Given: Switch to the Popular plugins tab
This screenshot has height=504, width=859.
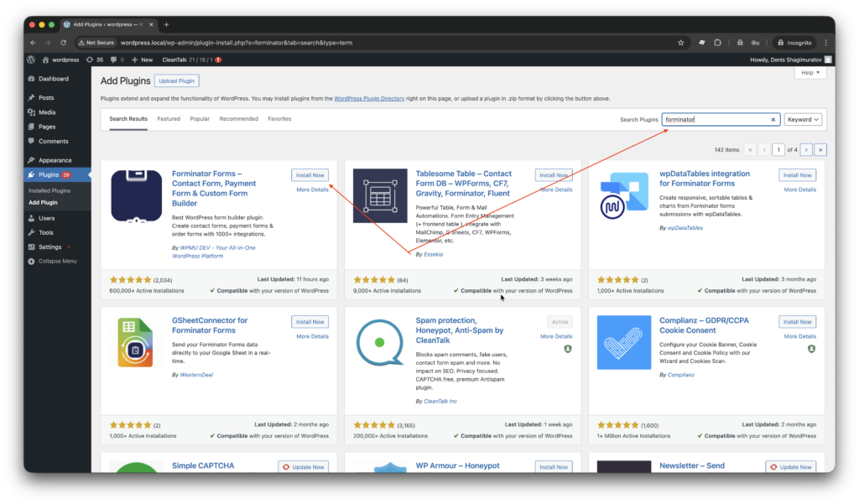Looking at the screenshot, I should click(x=199, y=118).
